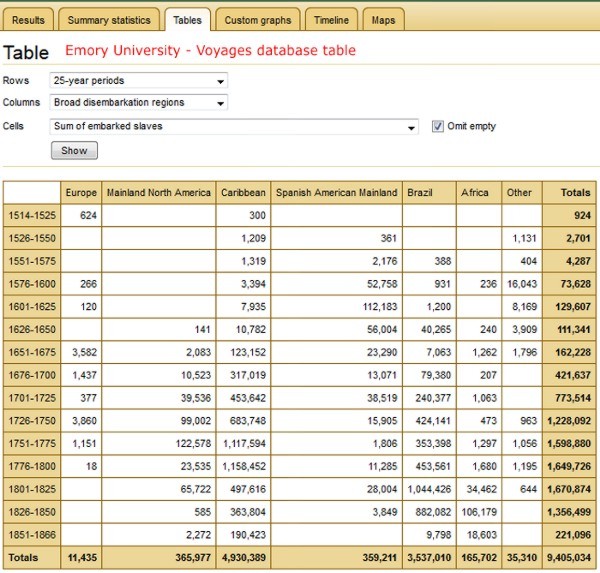Click the Spanish American Mainland header
Image resolution: width=600 pixels, height=573 pixels.
[x=336, y=192]
